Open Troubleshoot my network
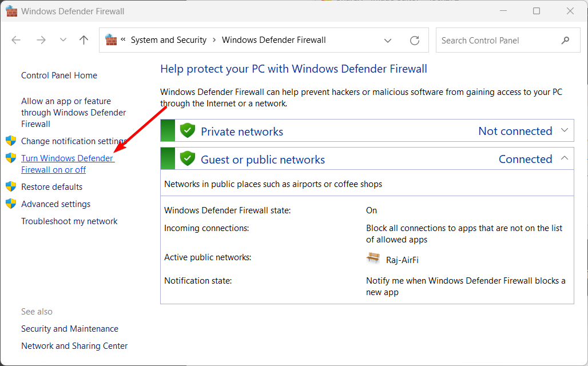Image resolution: width=588 pixels, height=366 pixels. click(69, 221)
